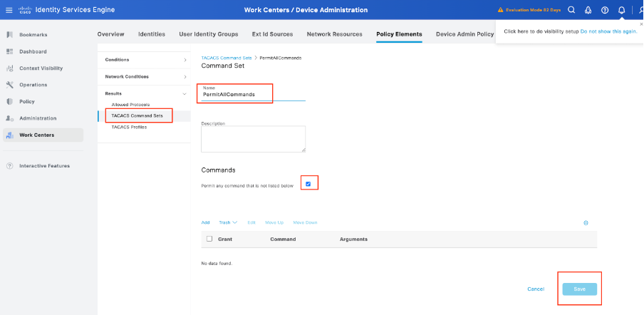Open the hamburger main menu
The width and height of the screenshot is (644, 315).
tap(9, 10)
